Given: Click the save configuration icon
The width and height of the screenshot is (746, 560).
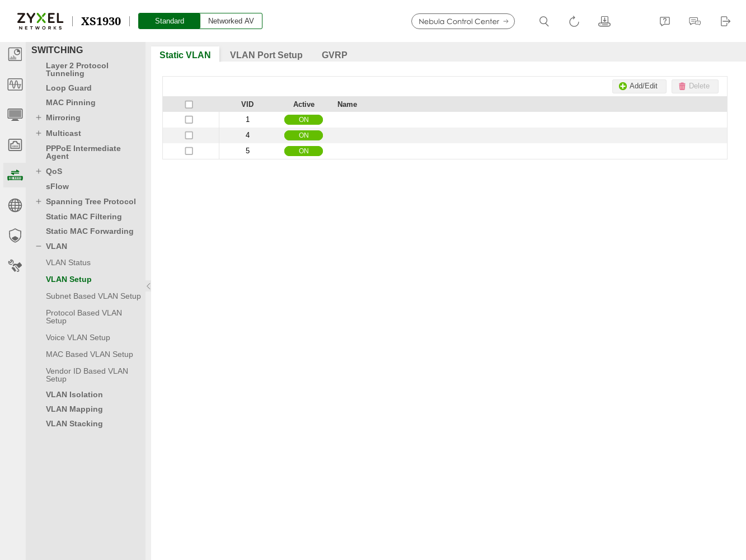Looking at the screenshot, I should [604, 21].
